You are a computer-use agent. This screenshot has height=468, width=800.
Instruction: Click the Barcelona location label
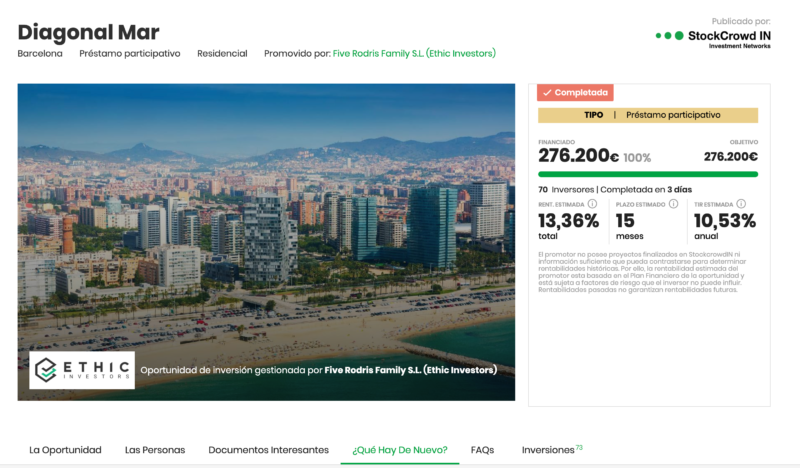point(40,53)
